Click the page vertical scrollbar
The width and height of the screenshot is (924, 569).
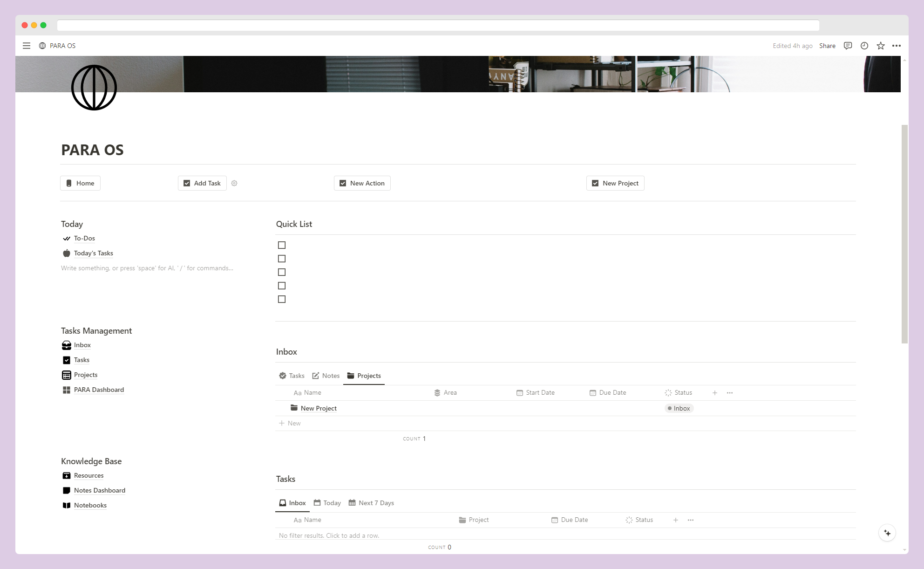[904, 234]
